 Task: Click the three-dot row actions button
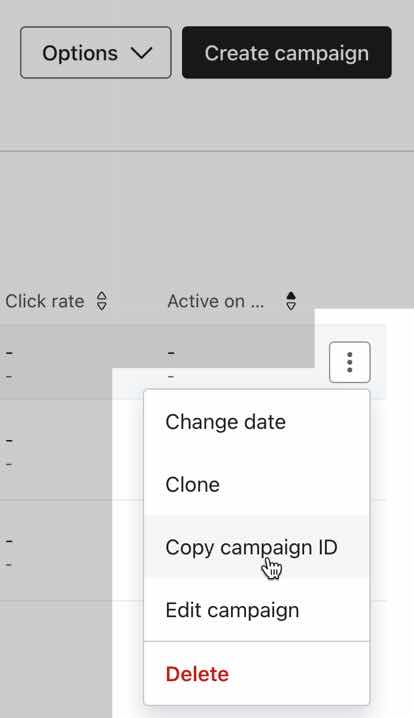click(x=349, y=362)
